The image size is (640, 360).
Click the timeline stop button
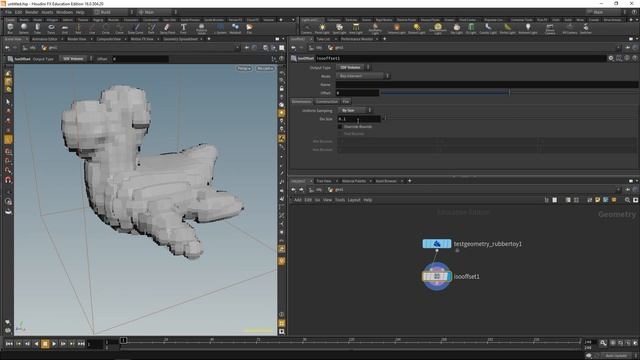point(45,344)
